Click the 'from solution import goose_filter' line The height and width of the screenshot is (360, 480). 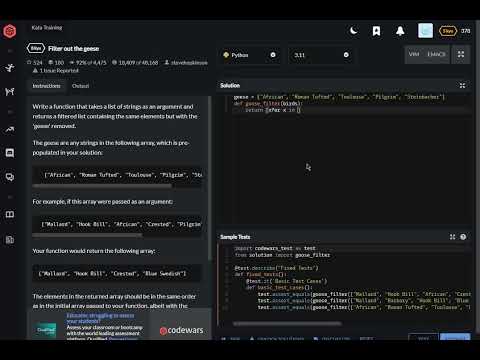(282, 255)
